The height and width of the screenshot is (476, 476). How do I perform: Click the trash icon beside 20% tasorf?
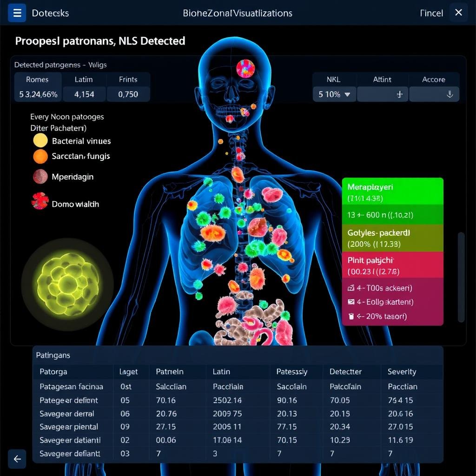[351, 317]
